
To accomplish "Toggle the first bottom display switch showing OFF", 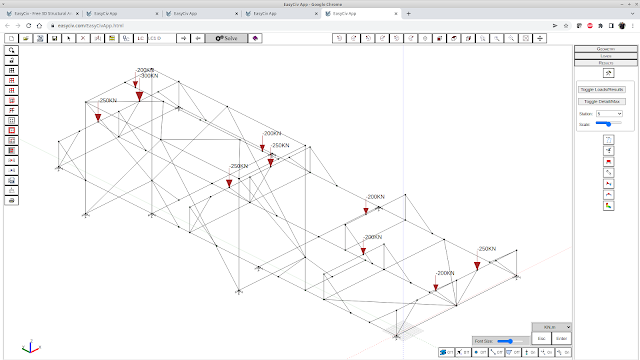I will pos(446,352).
